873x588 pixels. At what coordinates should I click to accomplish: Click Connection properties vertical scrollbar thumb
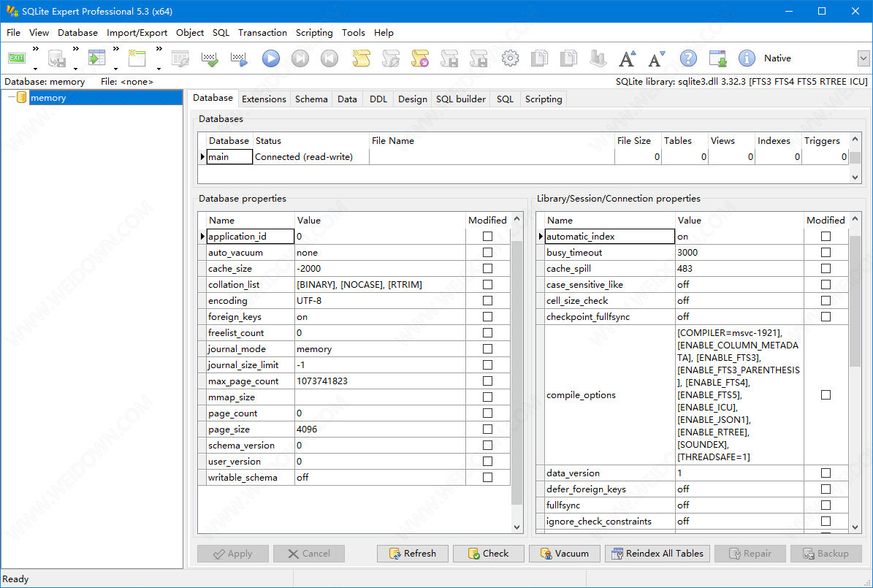pyautogui.click(x=855, y=301)
